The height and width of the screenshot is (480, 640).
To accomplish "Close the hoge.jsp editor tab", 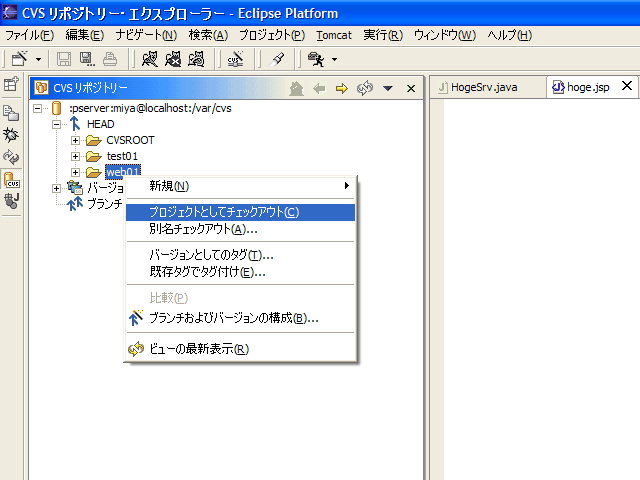I will 627,86.
